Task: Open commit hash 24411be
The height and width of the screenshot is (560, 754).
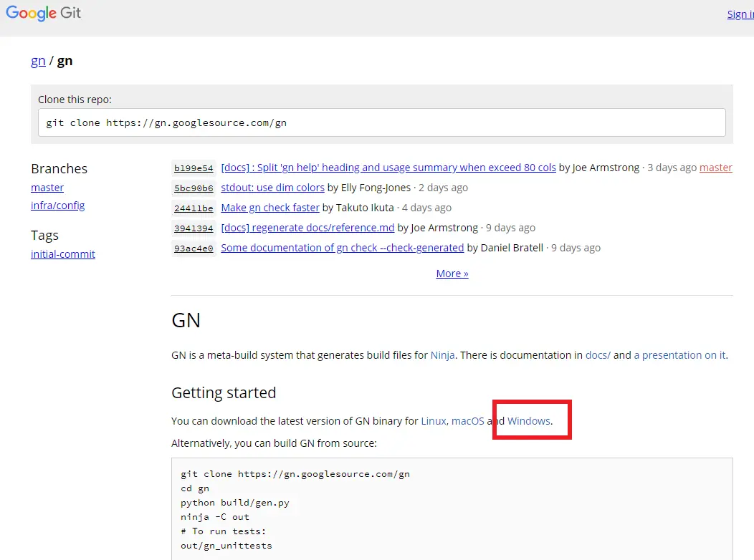Action: click(x=194, y=208)
